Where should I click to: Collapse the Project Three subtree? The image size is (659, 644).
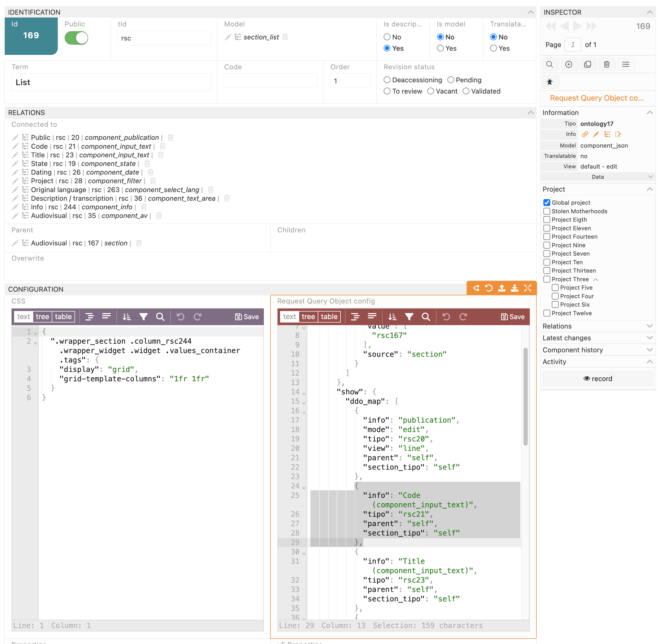click(x=596, y=279)
